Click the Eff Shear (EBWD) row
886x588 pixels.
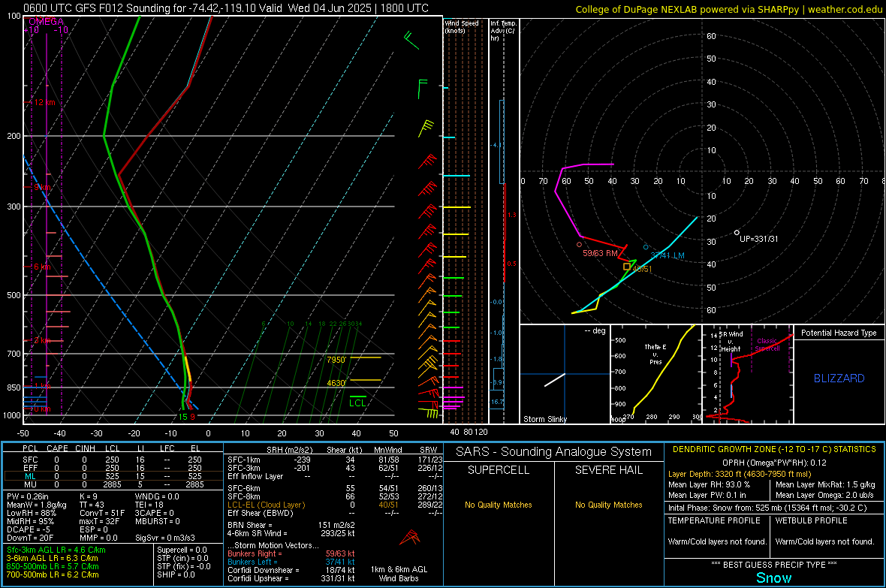pyautogui.click(x=335, y=513)
